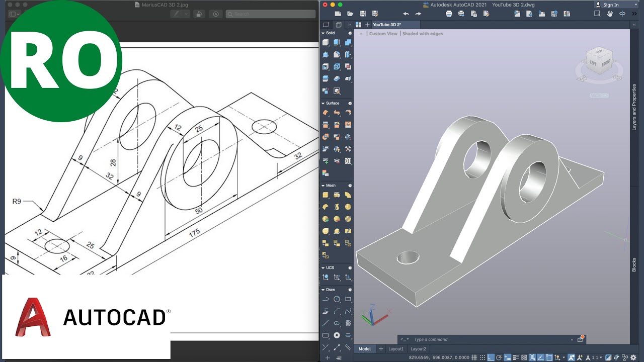Add a new layout with plus beside Model
This screenshot has height=362, width=644.
[381, 348]
